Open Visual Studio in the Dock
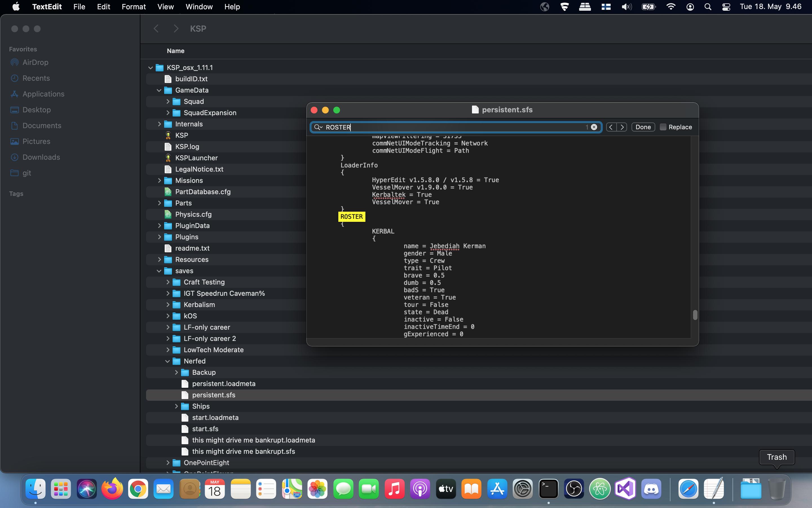The width and height of the screenshot is (812, 508). (x=625, y=489)
